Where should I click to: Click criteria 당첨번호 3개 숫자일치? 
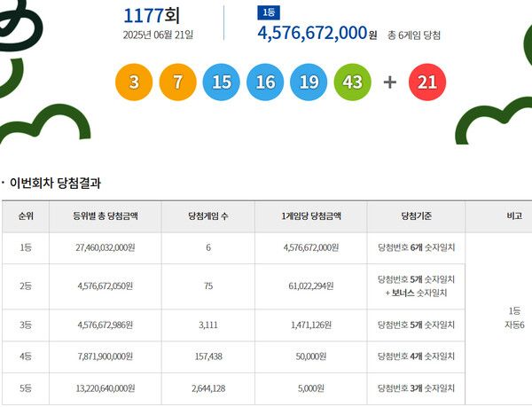point(417,388)
